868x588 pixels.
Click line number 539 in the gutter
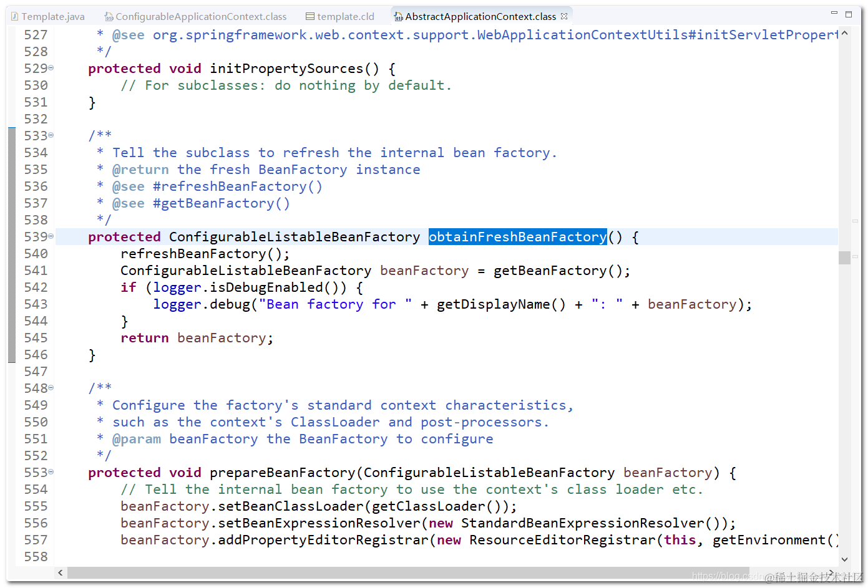tap(36, 237)
